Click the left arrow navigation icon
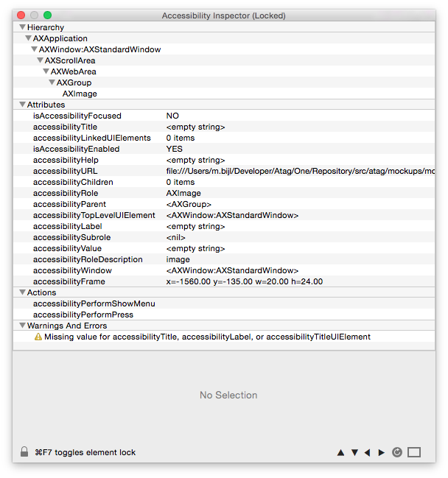This screenshot has width=448, height=478. click(x=368, y=452)
